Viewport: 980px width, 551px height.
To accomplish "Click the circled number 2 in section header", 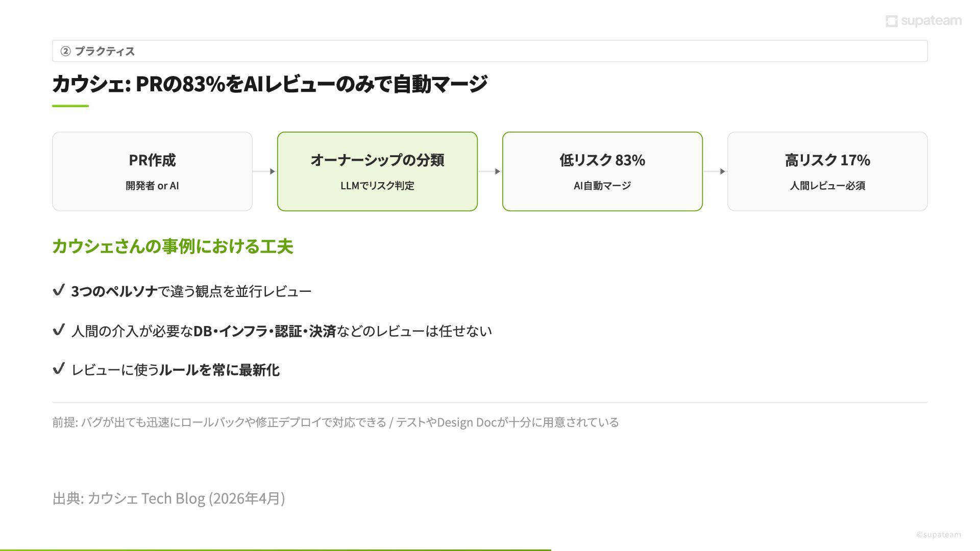I will pyautogui.click(x=65, y=51).
